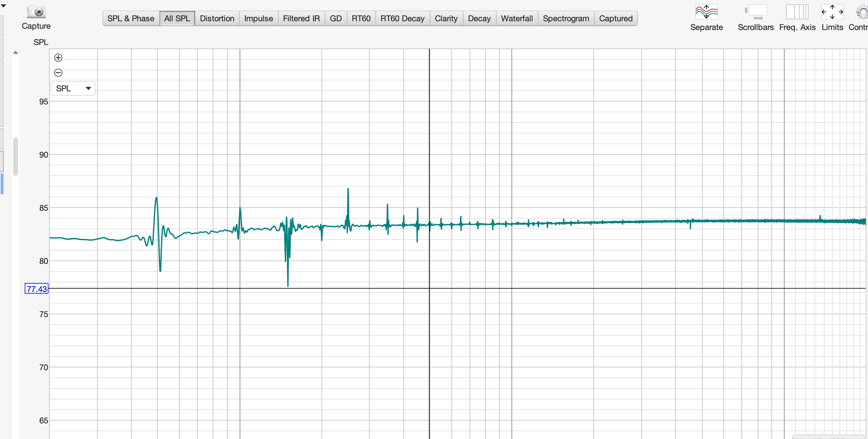Viewport: 868px width, 439px height.
Task: Open the SPL axis dropdown
Action: click(x=73, y=88)
